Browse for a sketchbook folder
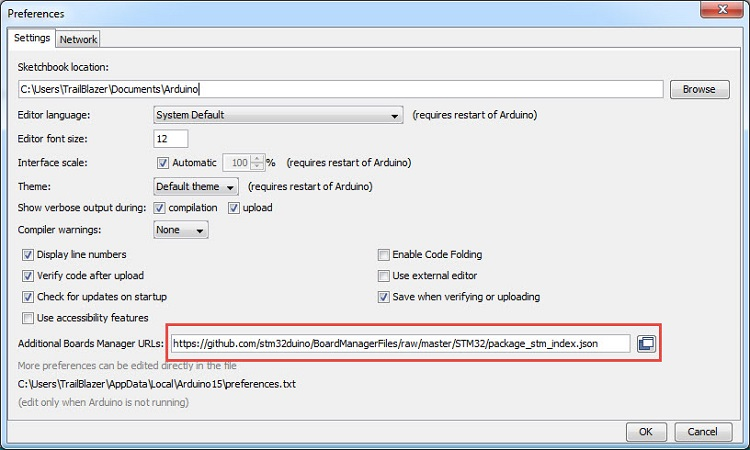This screenshot has height=450, width=750. pyautogui.click(x=699, y=89)
